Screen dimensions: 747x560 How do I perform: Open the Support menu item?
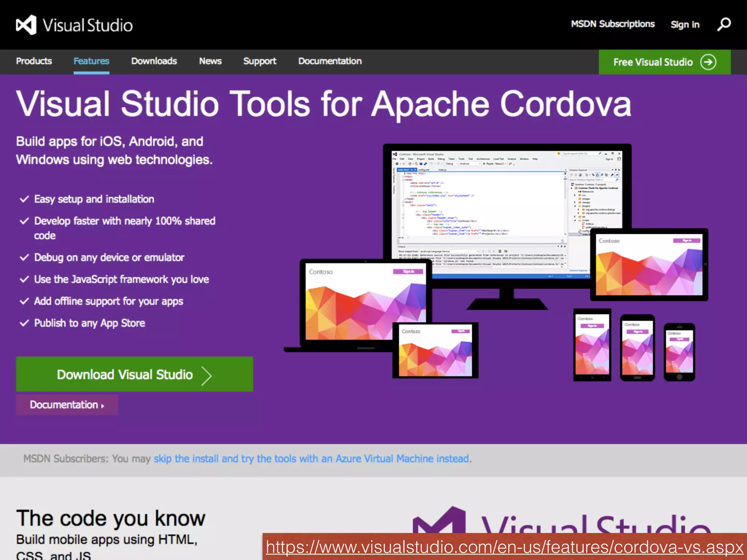[260, 61]
